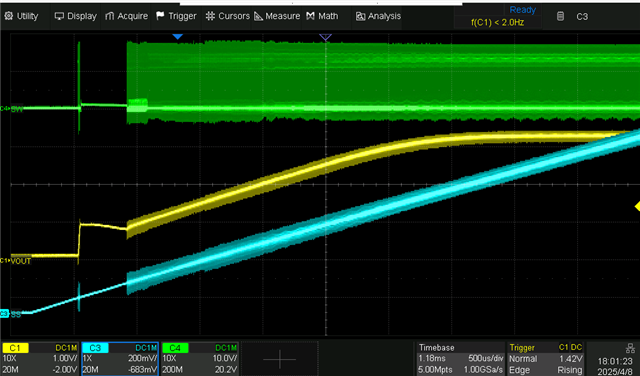Open the Utility gear menu
This screenshot has width=640, height=376.
[x=21, y=16]
